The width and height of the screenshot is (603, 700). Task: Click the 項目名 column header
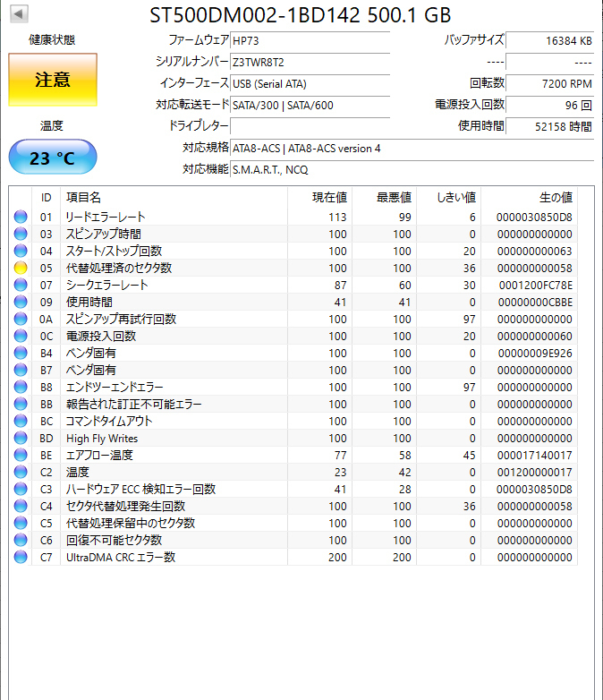(174, 197)
